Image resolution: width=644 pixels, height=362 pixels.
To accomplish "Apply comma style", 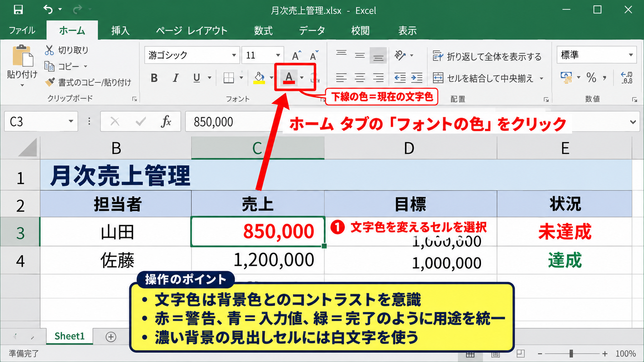I will [605, 78].
